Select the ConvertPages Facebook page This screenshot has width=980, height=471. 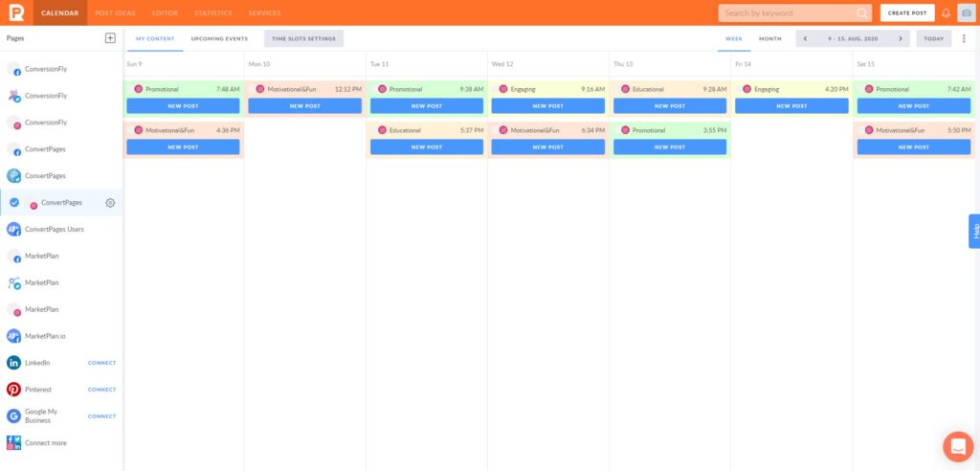[x=61, y=149]
